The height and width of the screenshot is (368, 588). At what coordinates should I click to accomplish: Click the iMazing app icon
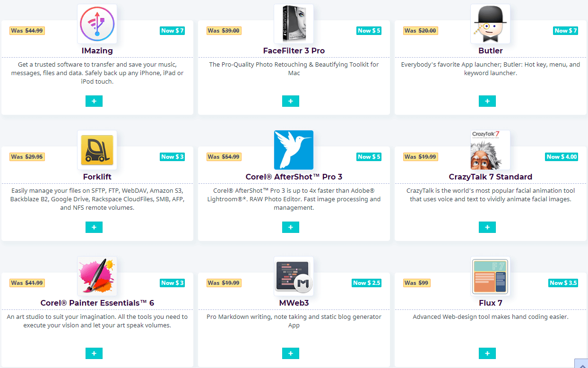[97, 24]
